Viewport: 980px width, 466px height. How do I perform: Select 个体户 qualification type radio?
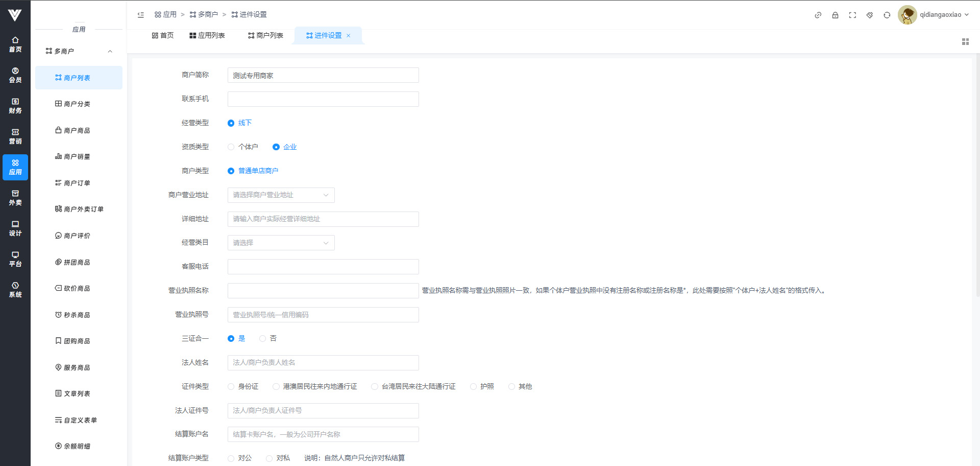231,147
